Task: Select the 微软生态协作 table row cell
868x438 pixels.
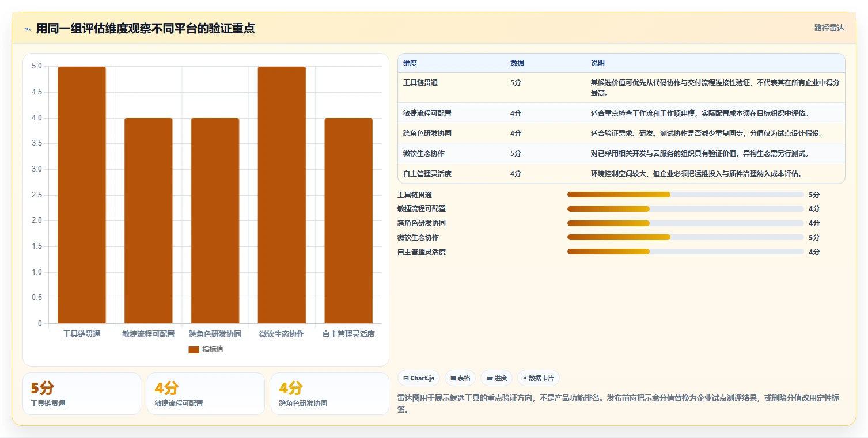Action: point(451,154)
